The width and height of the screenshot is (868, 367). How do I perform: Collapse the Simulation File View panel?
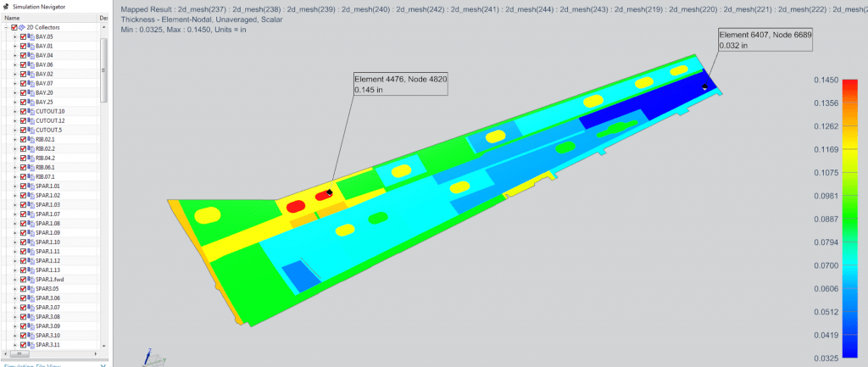click(x=103, y=364)
